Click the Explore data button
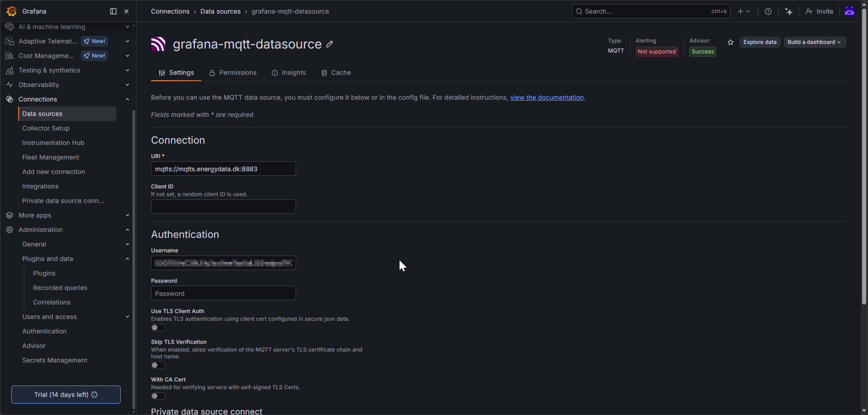This screenshot has width=868, height=415. (x=760, y=42)
